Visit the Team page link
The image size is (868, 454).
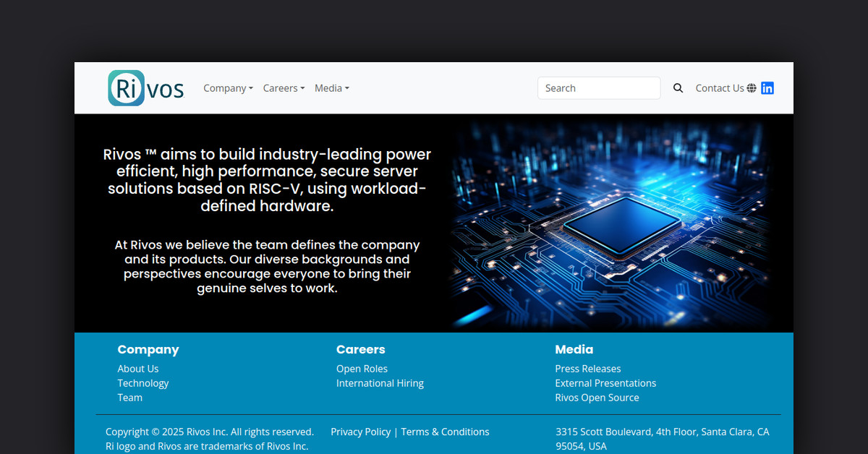130,398
